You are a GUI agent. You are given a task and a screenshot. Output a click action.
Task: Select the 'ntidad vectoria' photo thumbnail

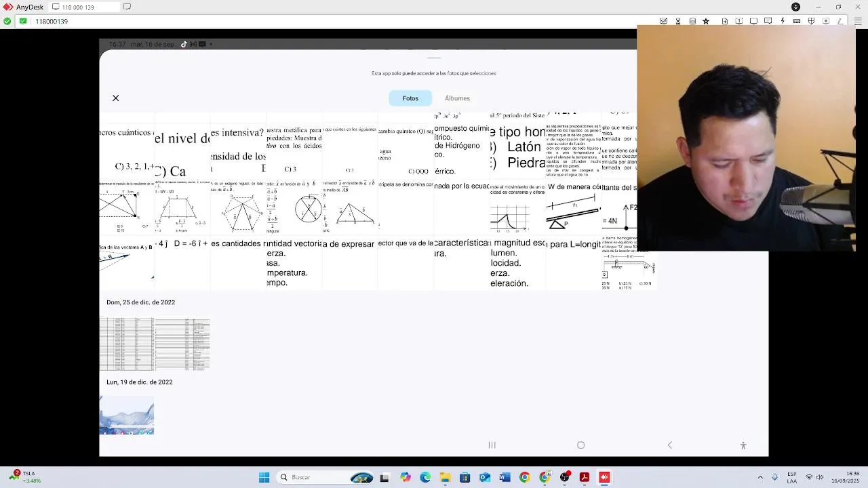click(294, 263)
